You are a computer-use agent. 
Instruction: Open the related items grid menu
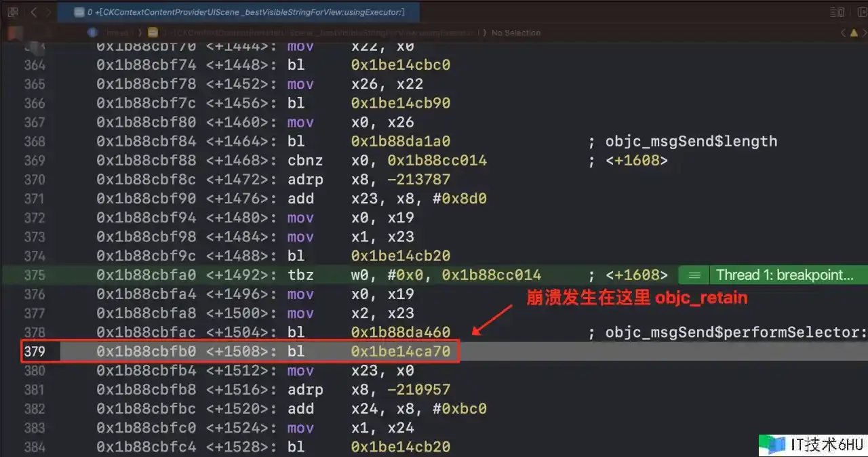click(x=13, y=12)
